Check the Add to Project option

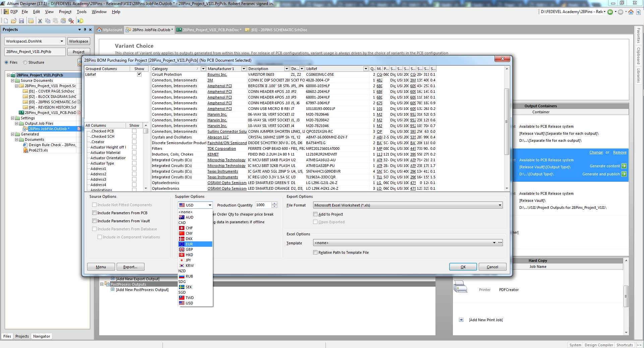(315, 214)
